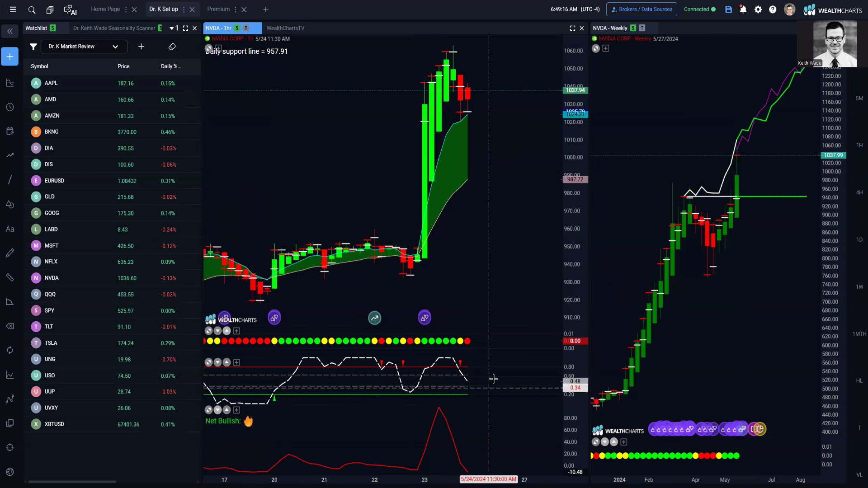Toggle the T badge on NVDA-Weekly
This screenshot has width=868, height=488.
click(642, 28)
